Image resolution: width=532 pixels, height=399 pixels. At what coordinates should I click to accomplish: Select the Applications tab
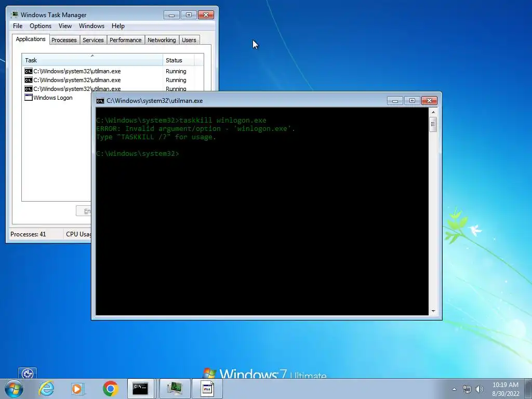[31, 39]
